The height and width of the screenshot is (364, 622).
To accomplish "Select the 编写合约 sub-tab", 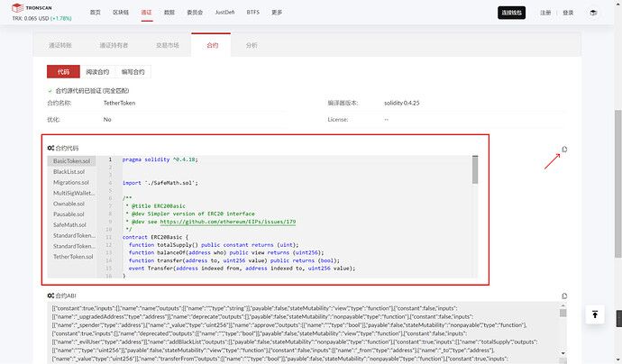I will 133,72.
